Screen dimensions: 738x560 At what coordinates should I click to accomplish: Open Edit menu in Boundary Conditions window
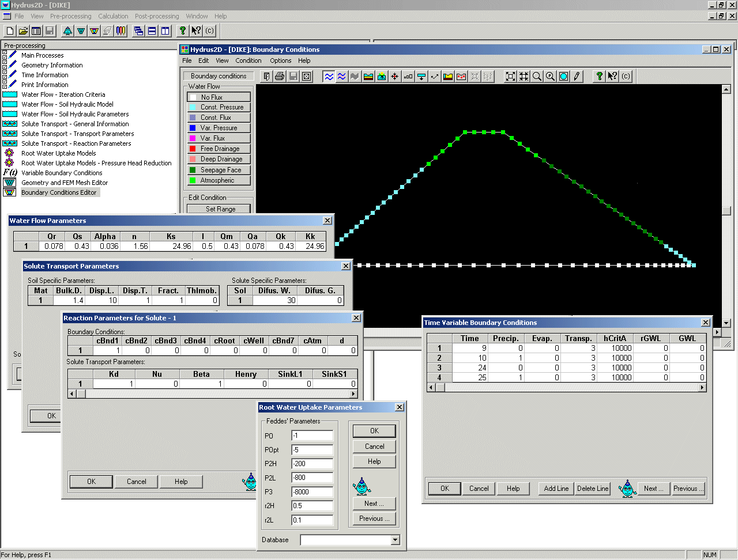(x=204, y=60)
